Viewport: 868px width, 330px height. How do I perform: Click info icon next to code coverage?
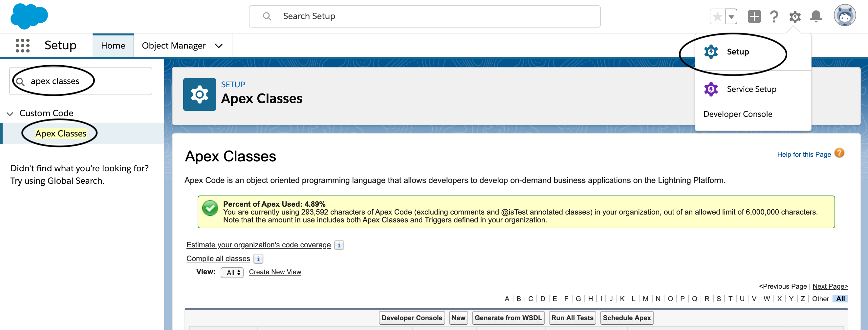(339, 245)
